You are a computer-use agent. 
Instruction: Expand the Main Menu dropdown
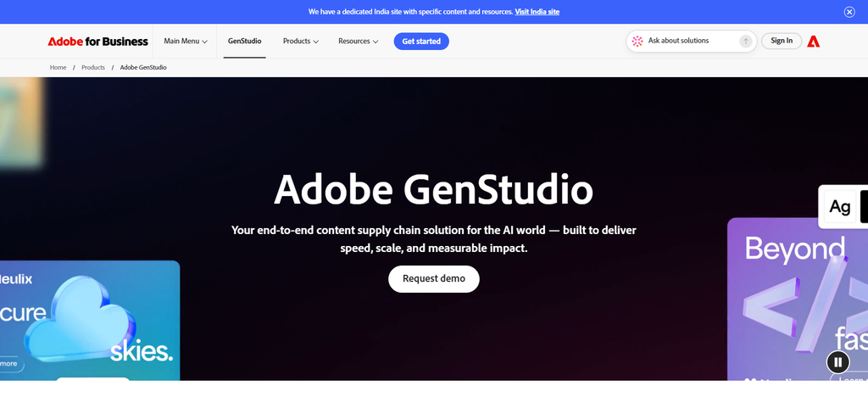(x=186, y=41)
